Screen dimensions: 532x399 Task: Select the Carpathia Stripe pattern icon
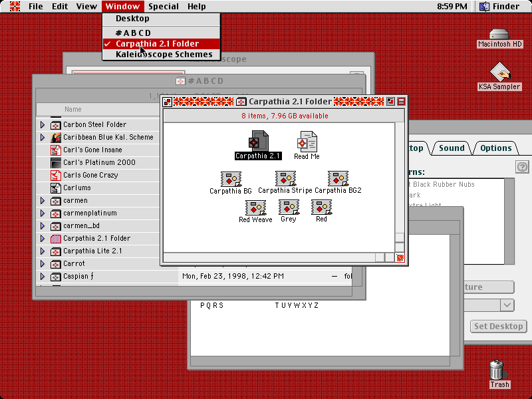coord(285,178)
